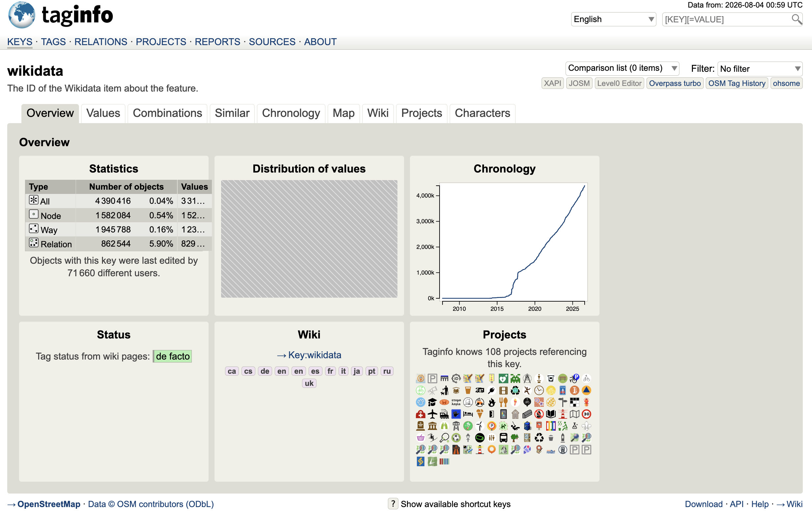Image resolution: width=812 pixels, height=511 pixels.
Task: Open the fork and spoon project icon
Action: 503,402
